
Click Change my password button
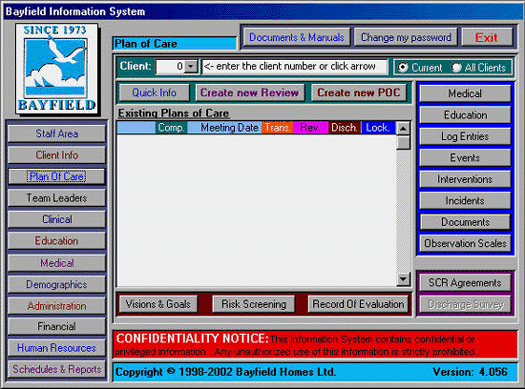point(405,37)
